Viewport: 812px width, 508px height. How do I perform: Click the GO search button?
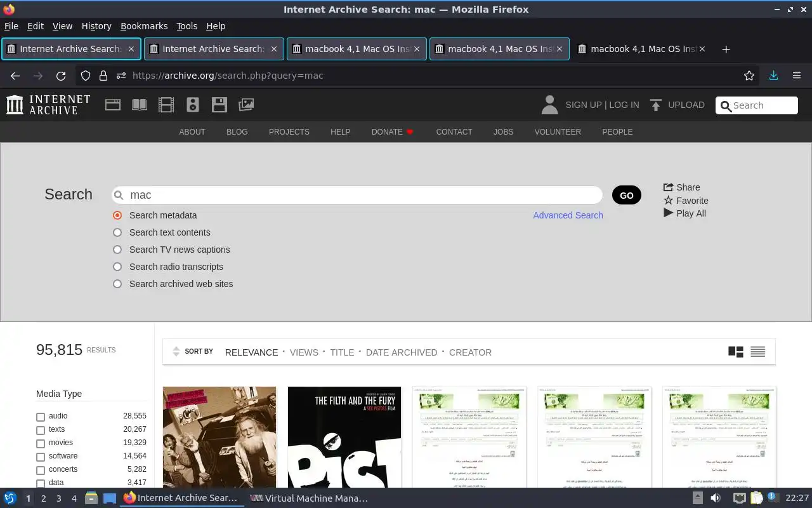pos(627,195)
